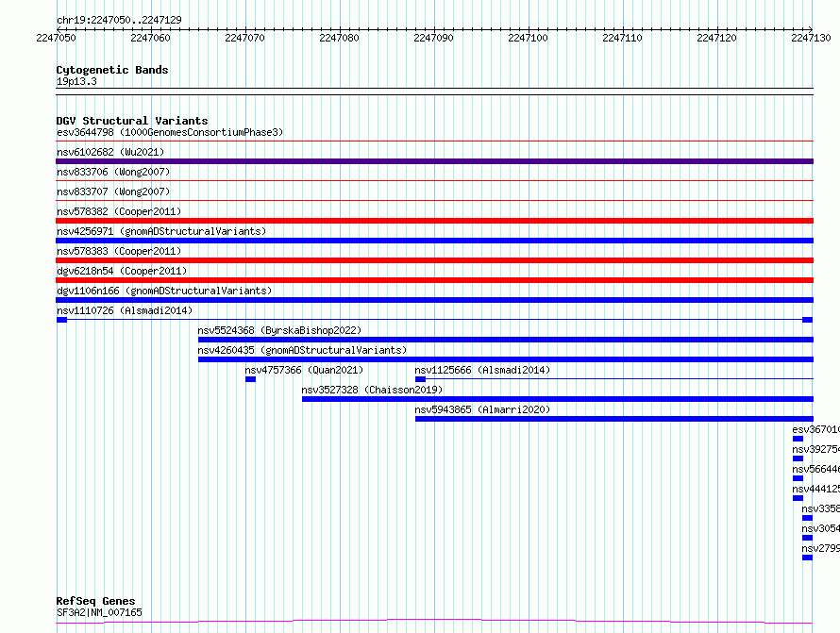Click ruler position 2247090
The height and width of the screenshot is (633, 840).
coord(433,38)
